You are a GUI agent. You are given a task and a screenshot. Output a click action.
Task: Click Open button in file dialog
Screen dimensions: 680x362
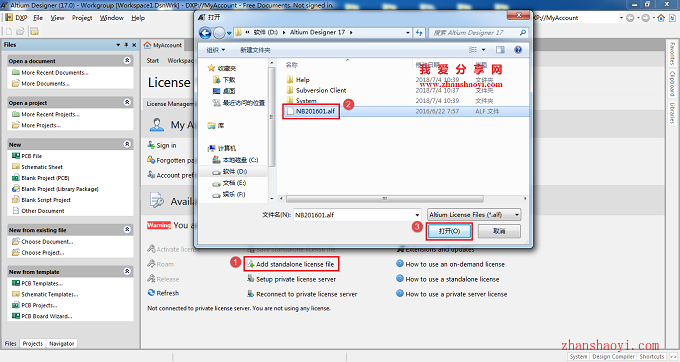click(449, 231)
